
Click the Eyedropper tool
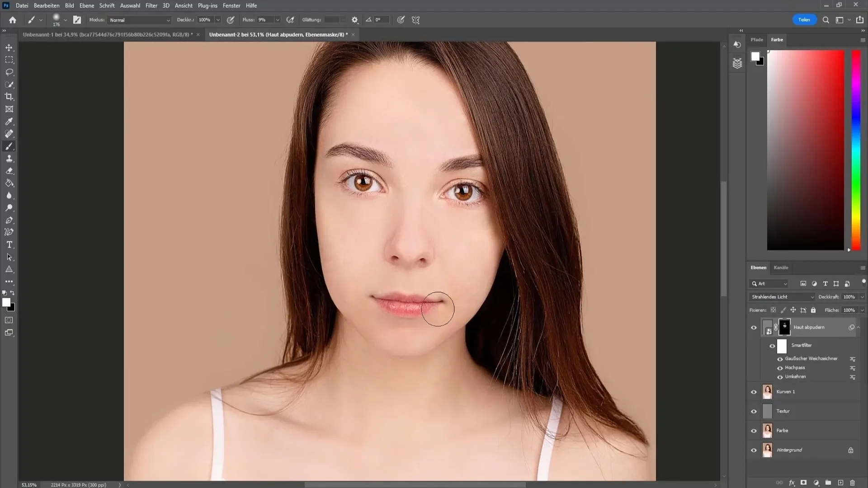coord(9,121)
